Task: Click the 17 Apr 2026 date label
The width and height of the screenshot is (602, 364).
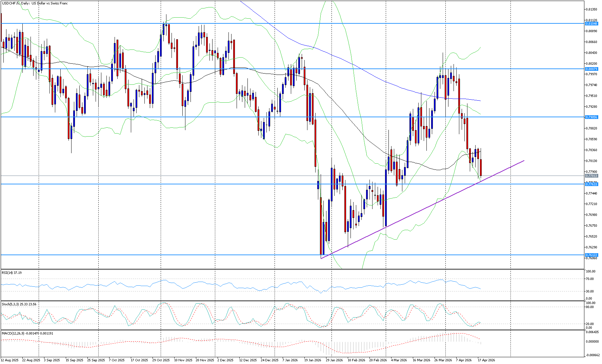Action: pos(486,360)
